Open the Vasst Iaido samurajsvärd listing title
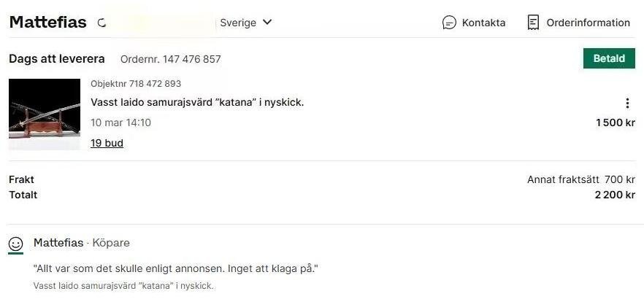 (x=197, y=102)
